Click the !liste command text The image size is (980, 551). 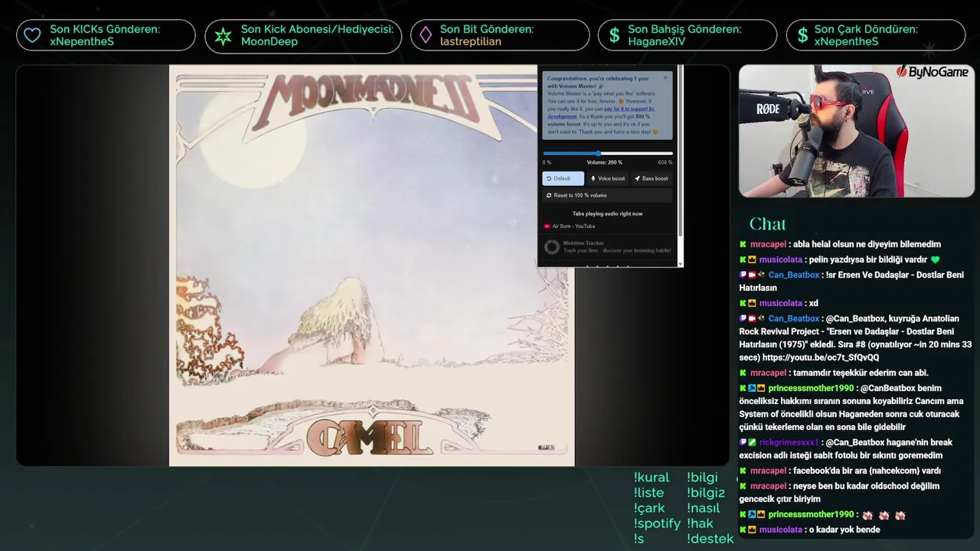pyautogui.click(x=648, y=493)
